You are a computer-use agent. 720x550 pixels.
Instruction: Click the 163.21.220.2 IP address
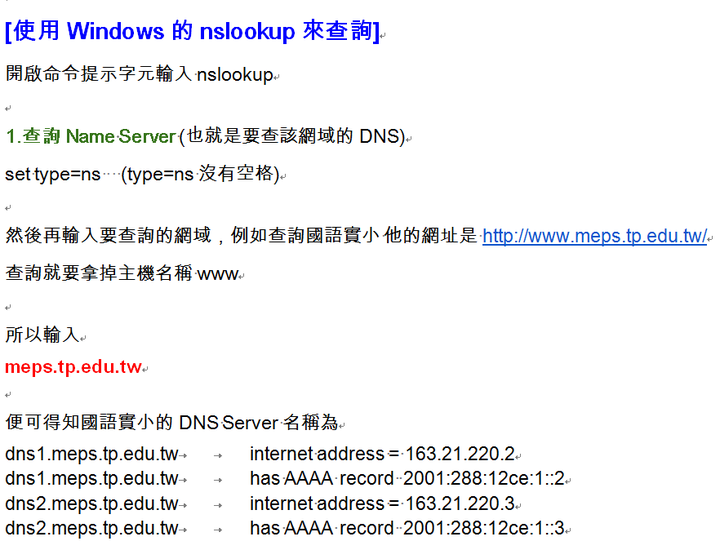[460, 454]
